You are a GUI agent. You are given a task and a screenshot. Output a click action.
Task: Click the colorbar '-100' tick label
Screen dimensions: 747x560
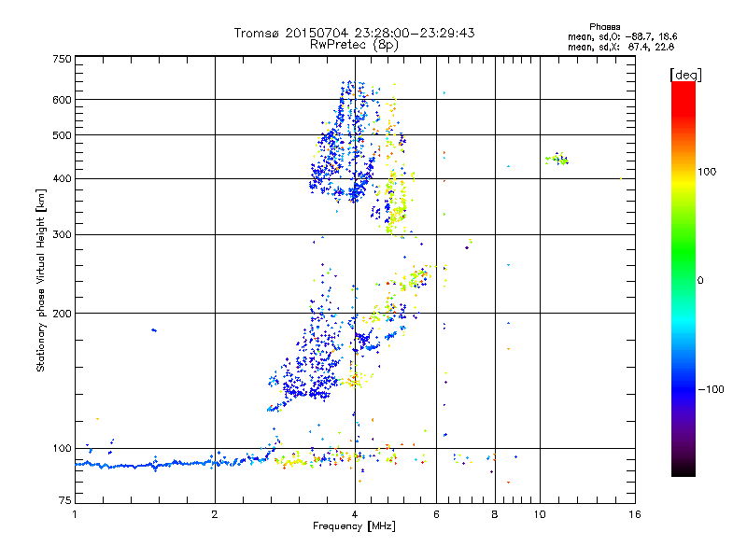tap(711, 389)
